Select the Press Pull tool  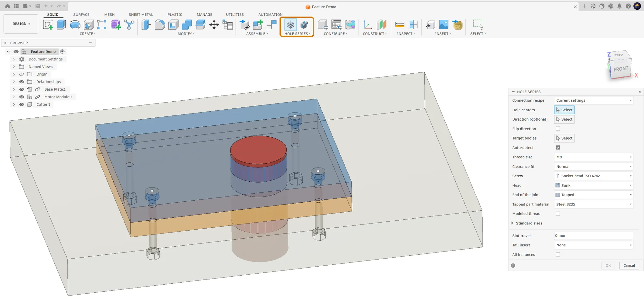(146, 24)
